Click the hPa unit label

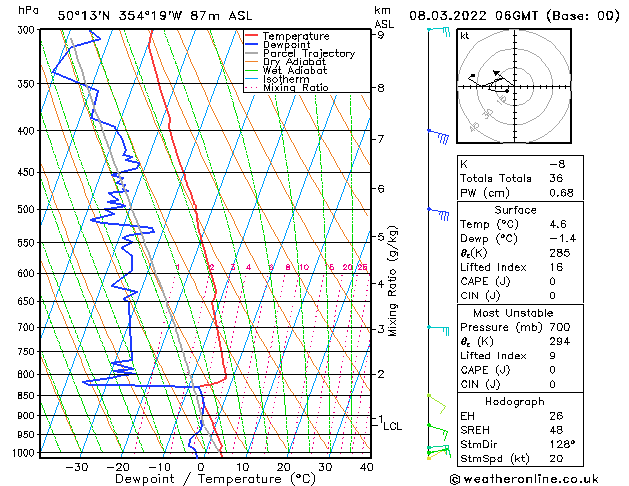click(28, 10)
